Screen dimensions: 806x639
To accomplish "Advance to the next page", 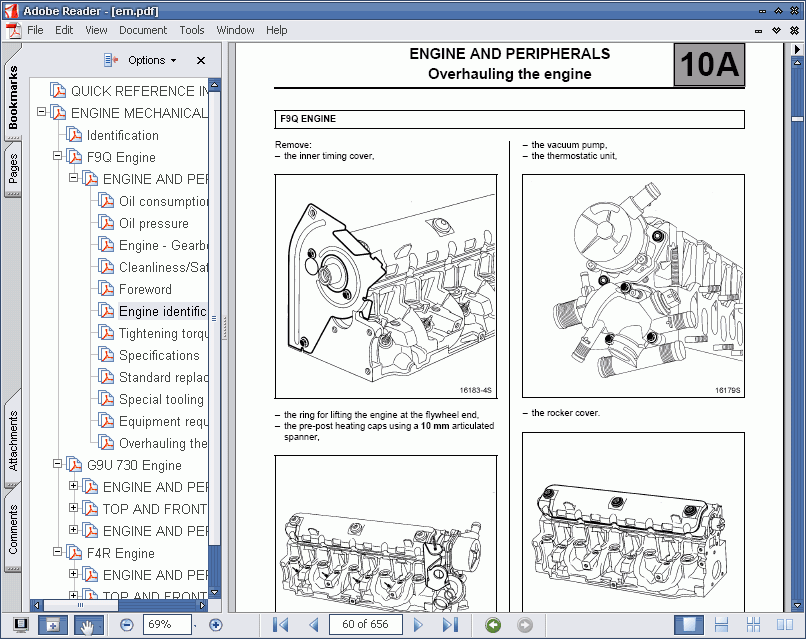I will click(419, 625).
